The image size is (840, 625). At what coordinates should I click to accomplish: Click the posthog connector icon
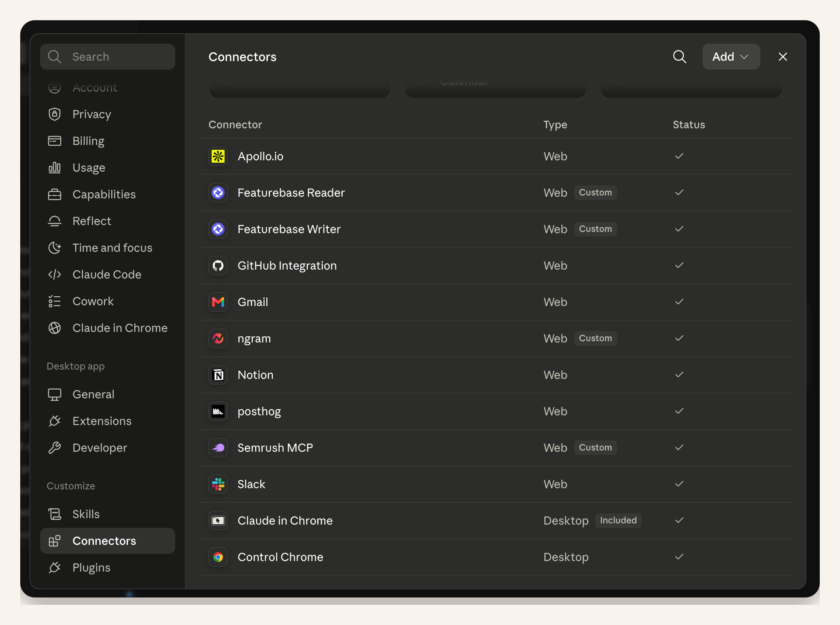click(218, 411)
